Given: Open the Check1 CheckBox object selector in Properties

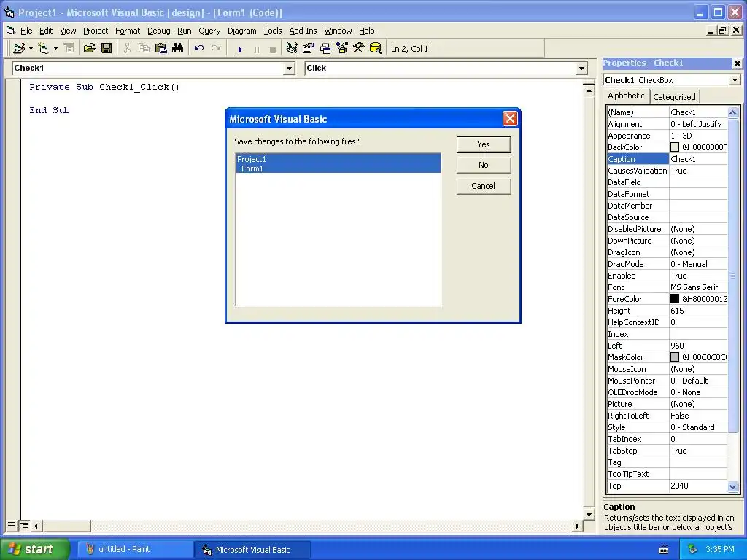Looking at the screenshot, I should (735, 80).
